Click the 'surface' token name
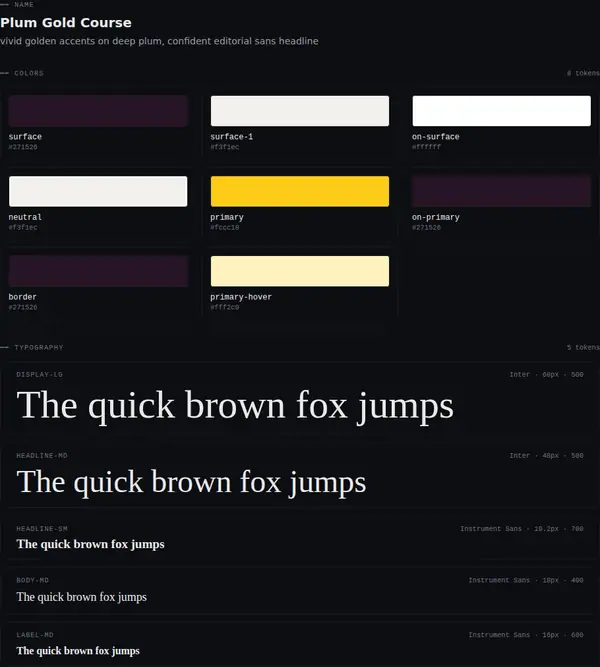 (25, 137)
